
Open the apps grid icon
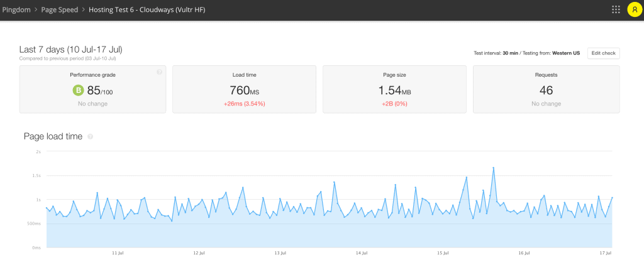(x=616, y=10)
